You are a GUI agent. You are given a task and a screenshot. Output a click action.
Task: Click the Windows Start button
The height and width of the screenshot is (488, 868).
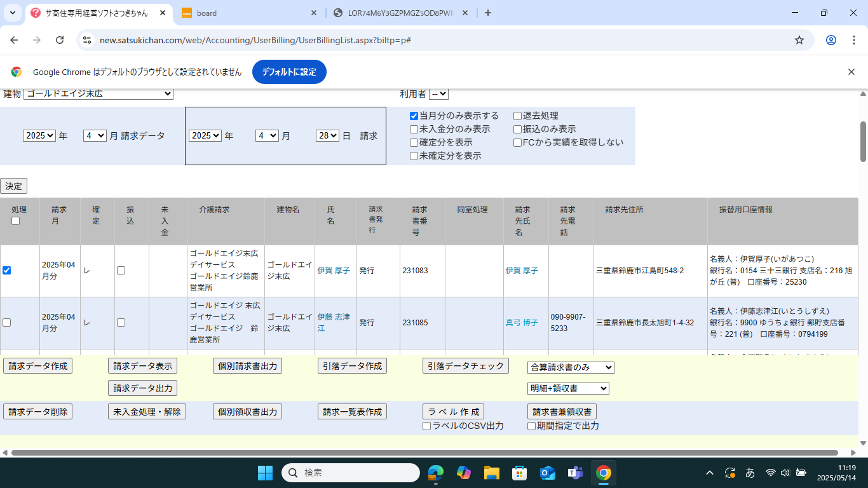(x=265, y=473)
